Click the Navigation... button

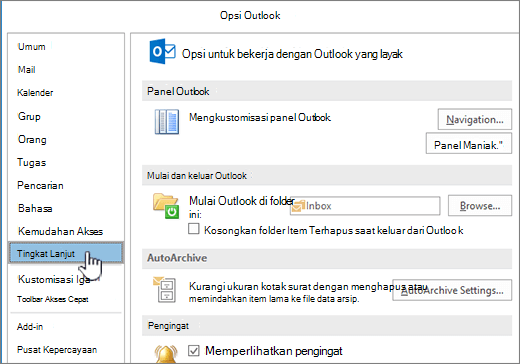475,119
